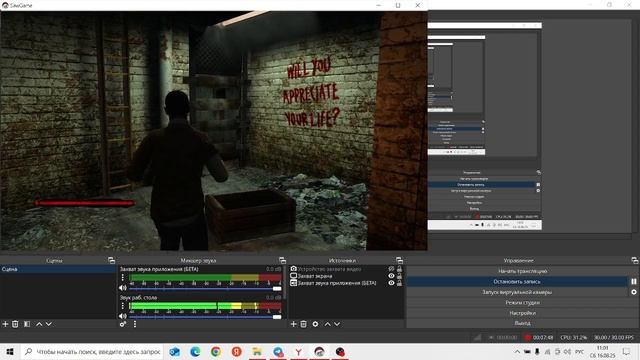Open Google Chrome from the taskbar
This screenshot has height=360, width=640.
[216, 352]
